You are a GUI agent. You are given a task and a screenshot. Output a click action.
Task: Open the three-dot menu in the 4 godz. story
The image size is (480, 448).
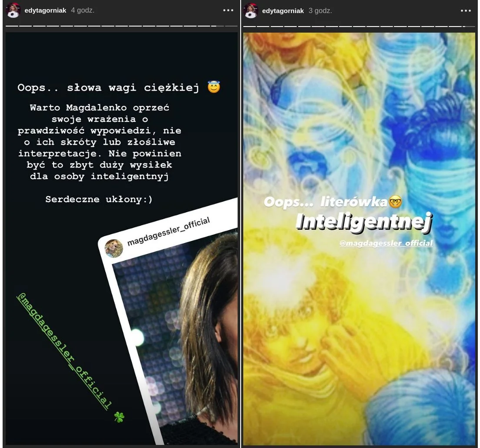point(228,10)
